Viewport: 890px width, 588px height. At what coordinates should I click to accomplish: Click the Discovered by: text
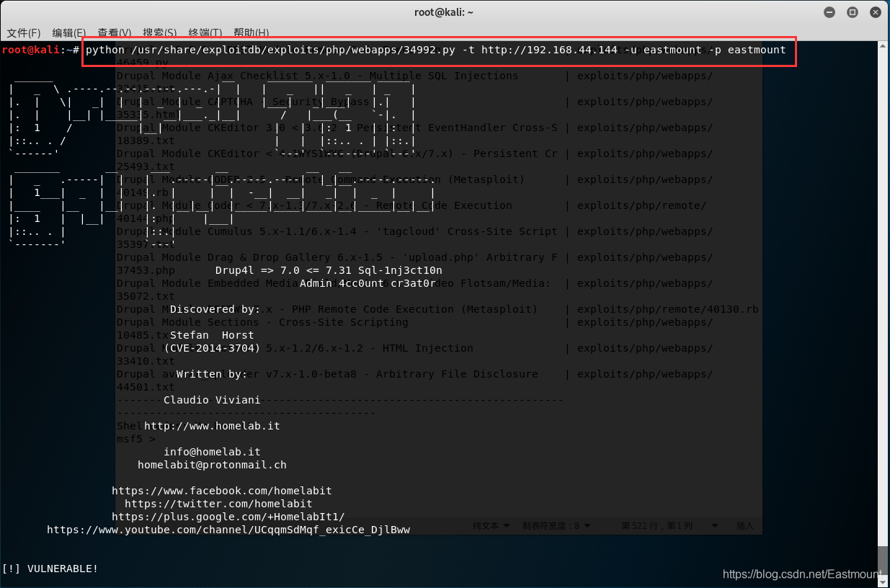215,309
